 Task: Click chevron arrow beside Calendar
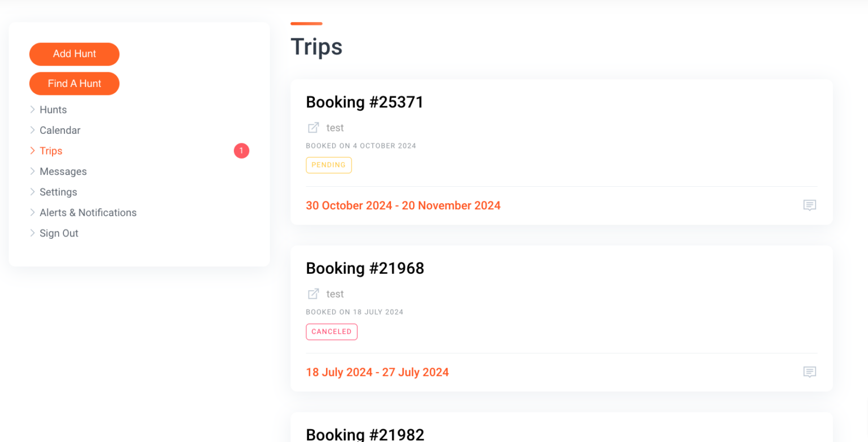point(33,130)
